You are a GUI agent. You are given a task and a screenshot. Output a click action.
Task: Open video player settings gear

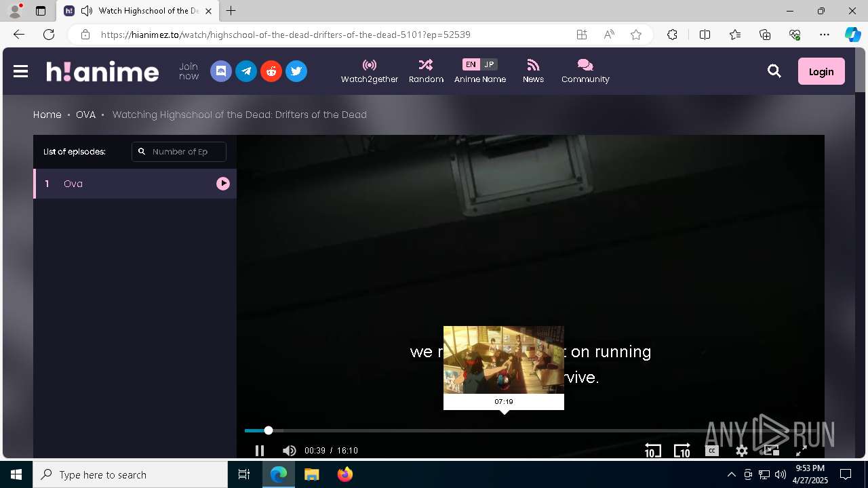742,451
